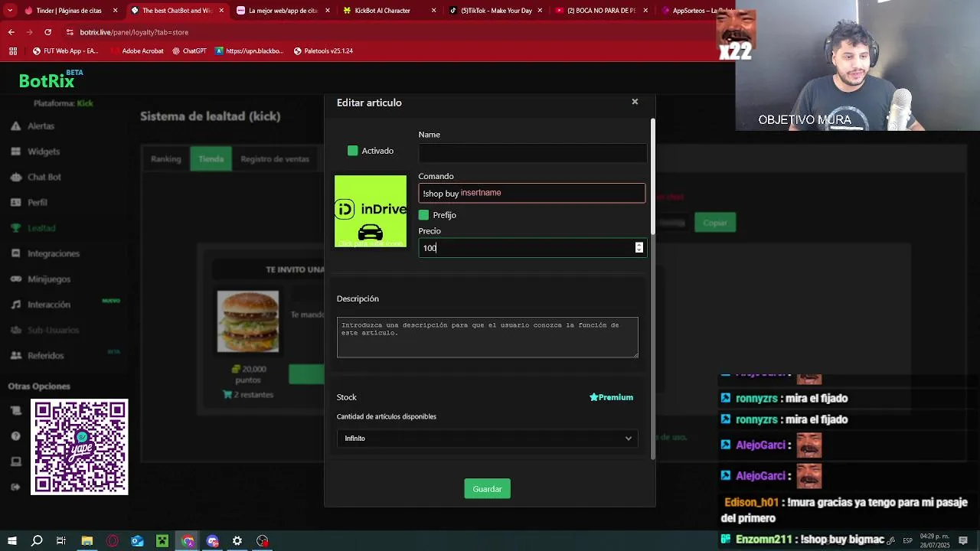Open Perfil in the sidebar
The height and width of the screenshot is (551, 980).
(x=38, y=203)
